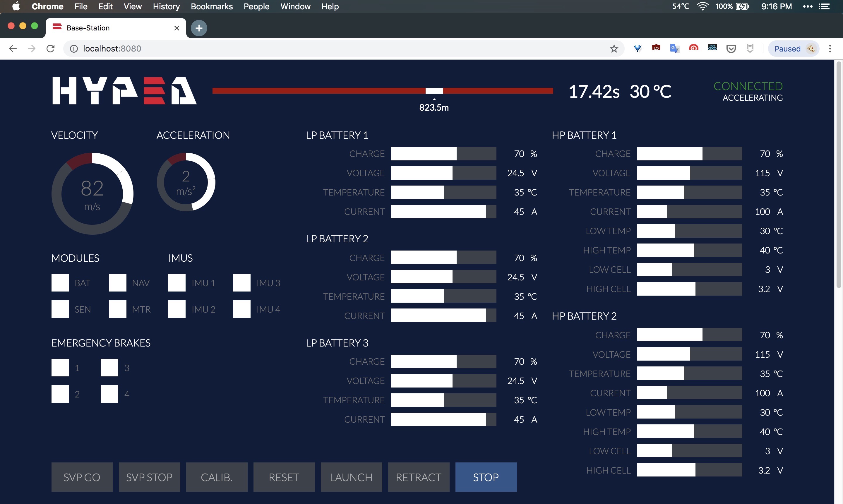Click the white position marker on track bar
Screen dimensions: 843x504
[x=434, y=91]
